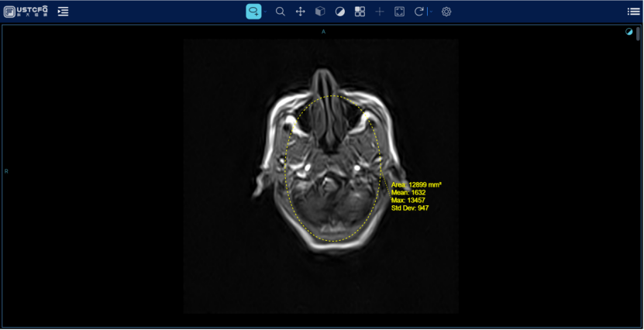Screen dimensions: 644x330
Task: Open the four-pane grid layout icon
Action: pos(360,12)
